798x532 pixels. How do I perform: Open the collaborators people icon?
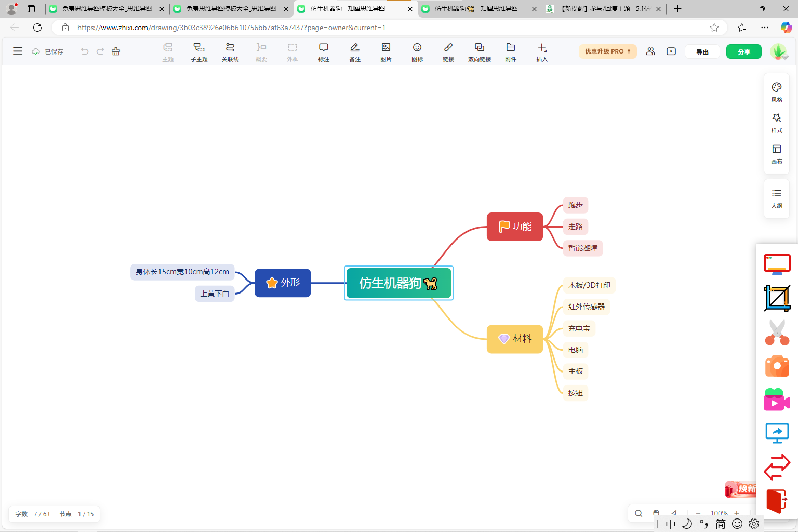[x=650, y=51]
